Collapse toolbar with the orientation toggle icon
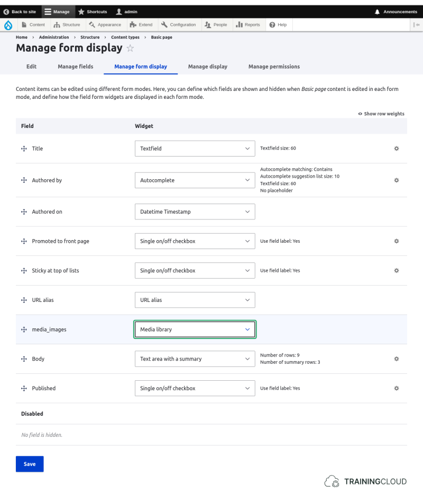 tap(417, 25)
